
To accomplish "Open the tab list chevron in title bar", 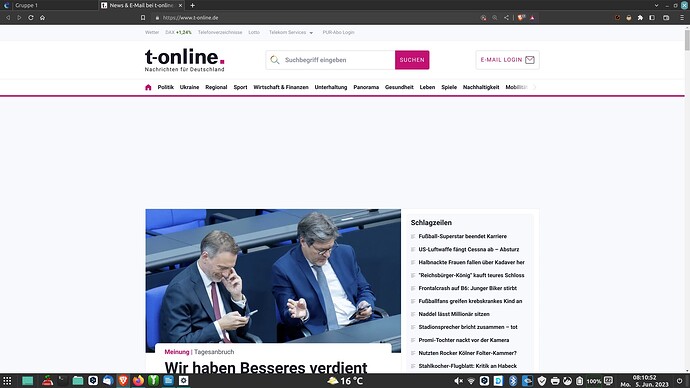I will coord(657,5).
